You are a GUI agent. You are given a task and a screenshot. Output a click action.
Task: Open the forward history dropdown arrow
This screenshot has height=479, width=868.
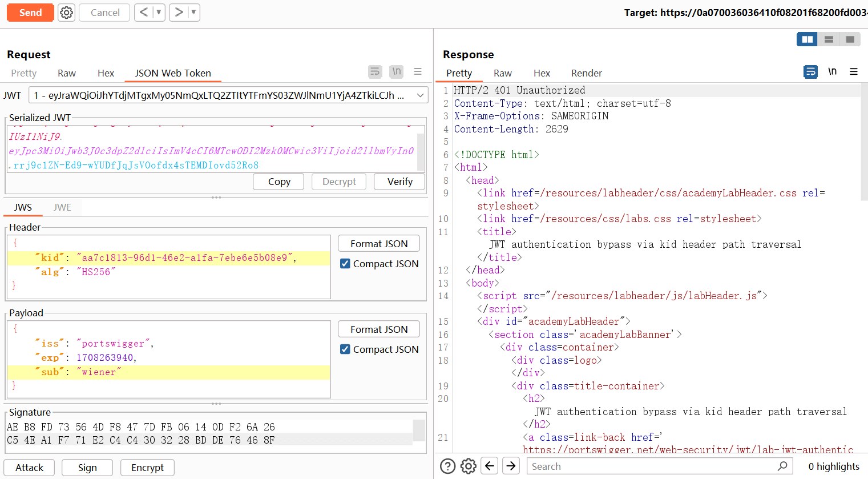click(193, 13)
